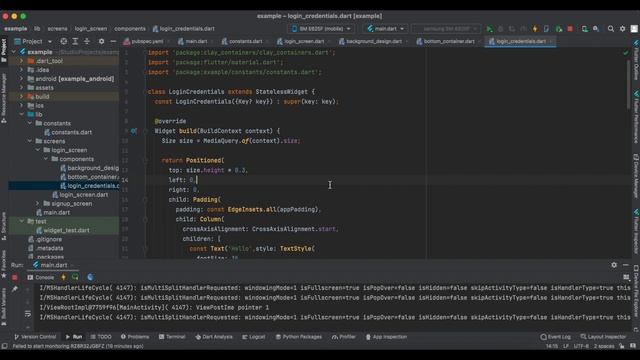This screenshot has height=360, width=640.
Task: Open the Logcat tool window
Action: coord(253,337)
